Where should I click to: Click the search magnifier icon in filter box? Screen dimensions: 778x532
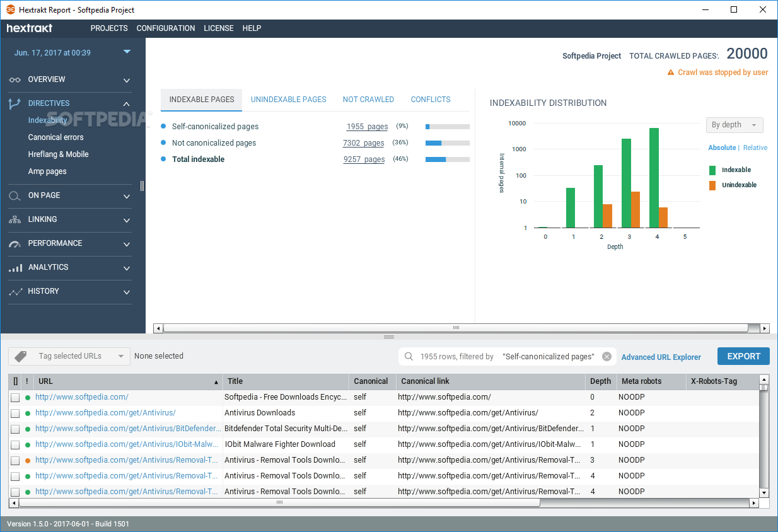click(x=409, y=357)
